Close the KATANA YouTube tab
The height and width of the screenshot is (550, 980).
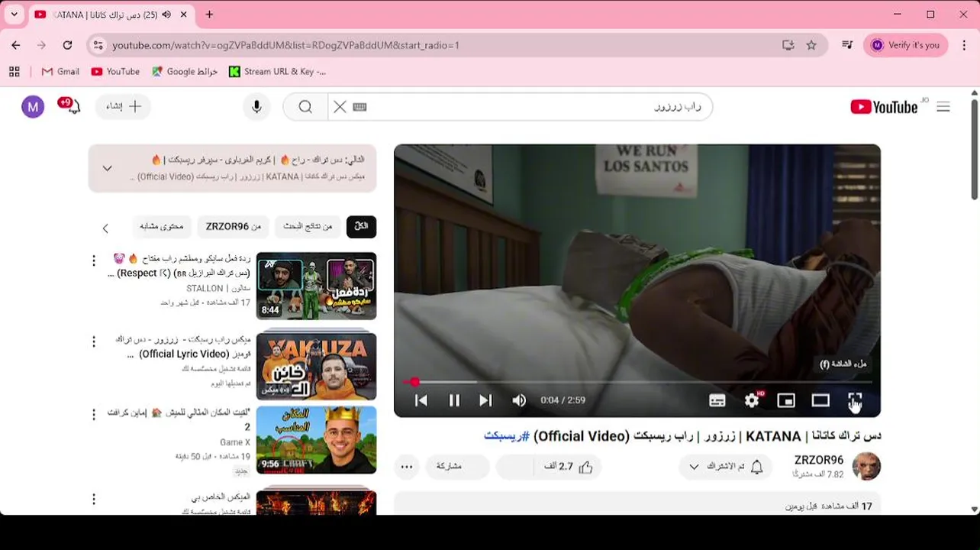[184, 15]
